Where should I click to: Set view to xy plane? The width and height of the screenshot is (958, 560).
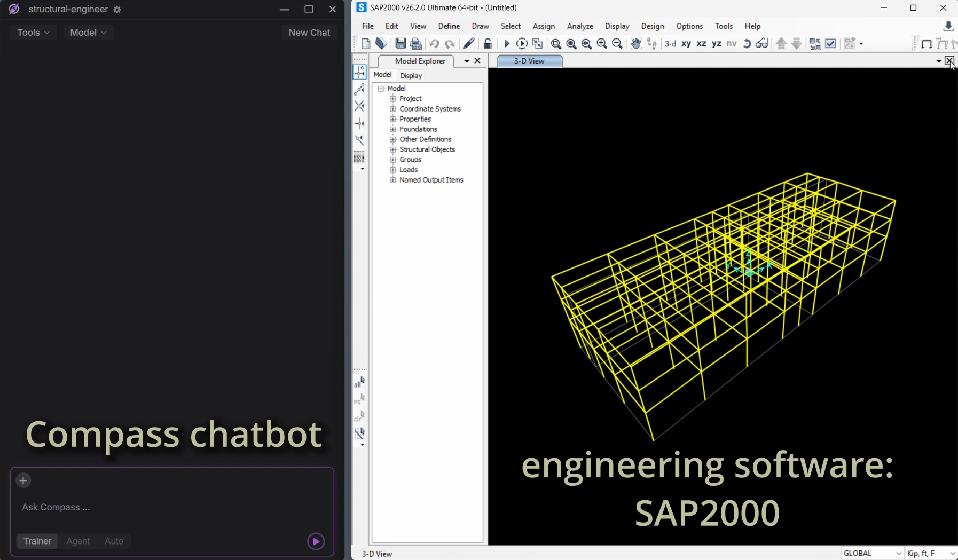click(686, 44)
